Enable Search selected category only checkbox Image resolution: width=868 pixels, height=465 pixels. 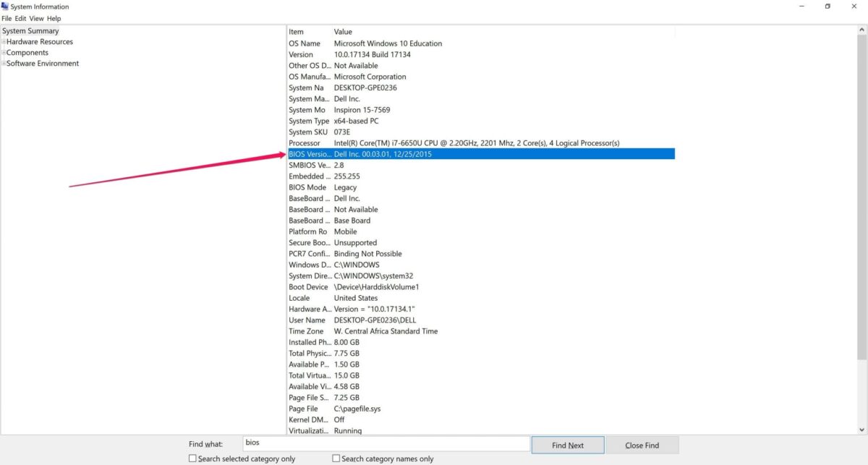(192, 458)
